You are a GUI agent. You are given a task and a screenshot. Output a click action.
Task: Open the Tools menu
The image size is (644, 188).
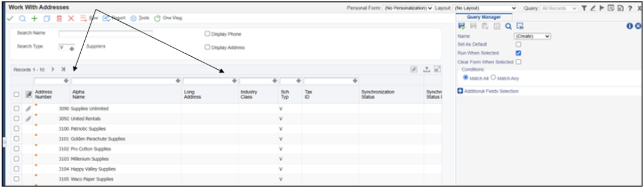tap(140, 18)
